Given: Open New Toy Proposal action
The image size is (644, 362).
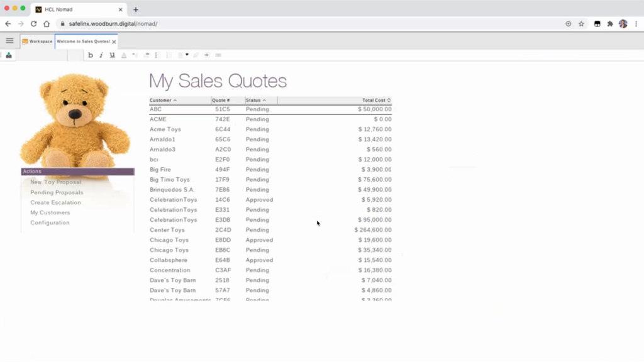Looking at the screenshot, I should [x=56, y=182].
